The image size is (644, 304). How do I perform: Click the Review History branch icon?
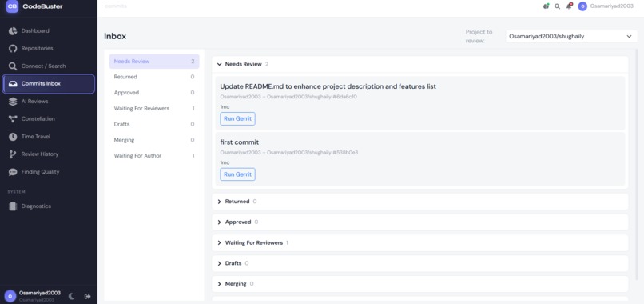click(13, 154)
